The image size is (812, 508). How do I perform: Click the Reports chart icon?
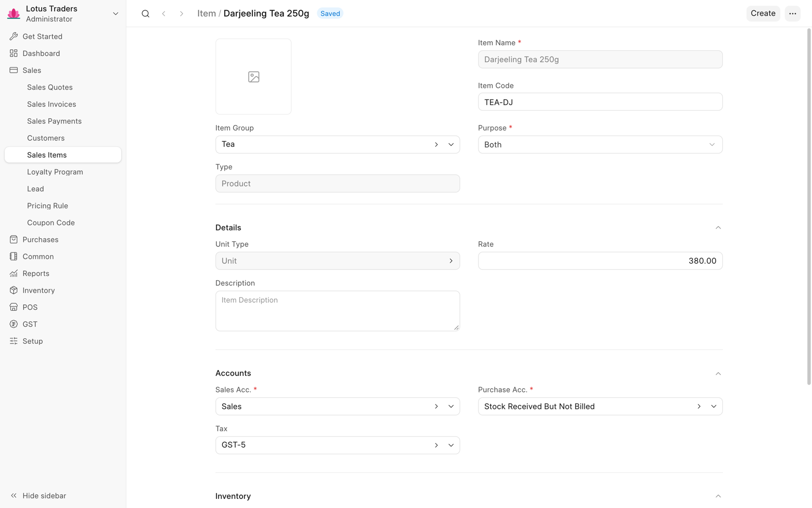[x=14, y=273]
